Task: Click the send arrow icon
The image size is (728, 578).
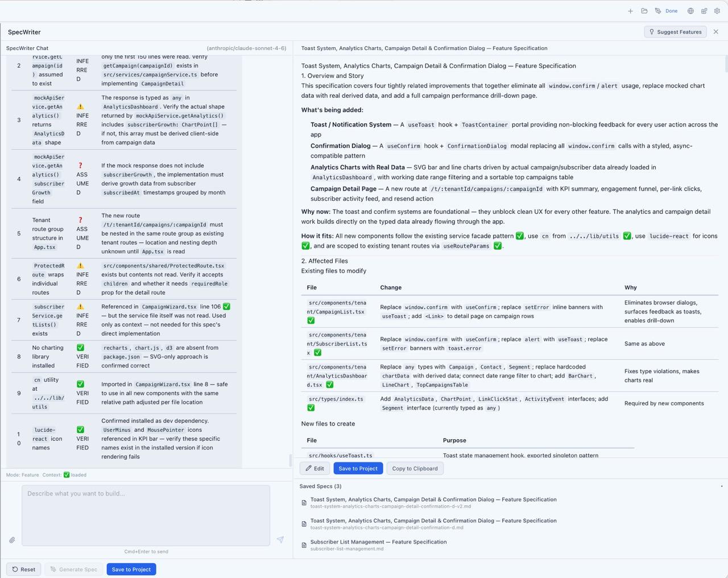Action: click(x=280, y=539)
